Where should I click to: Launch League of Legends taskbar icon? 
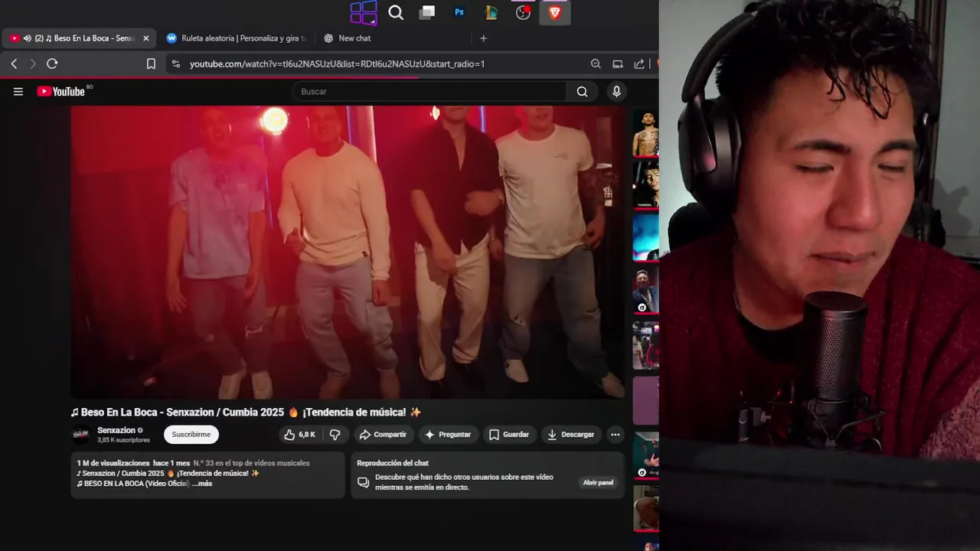492,12
